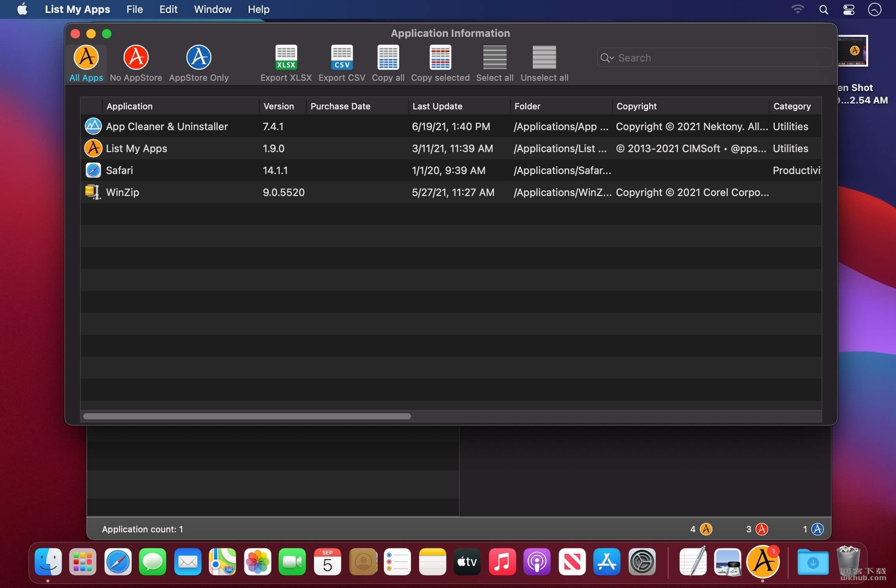
Task: Open the File menu
Action: [x=134, y=9]
